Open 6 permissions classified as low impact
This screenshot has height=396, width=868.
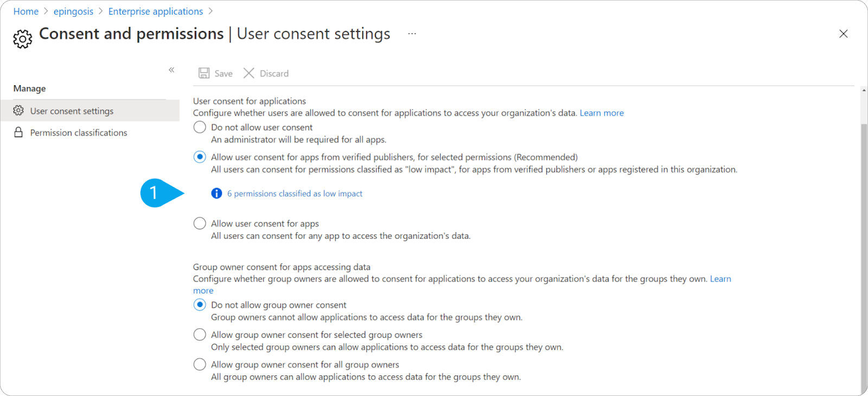tap(295, 194)
